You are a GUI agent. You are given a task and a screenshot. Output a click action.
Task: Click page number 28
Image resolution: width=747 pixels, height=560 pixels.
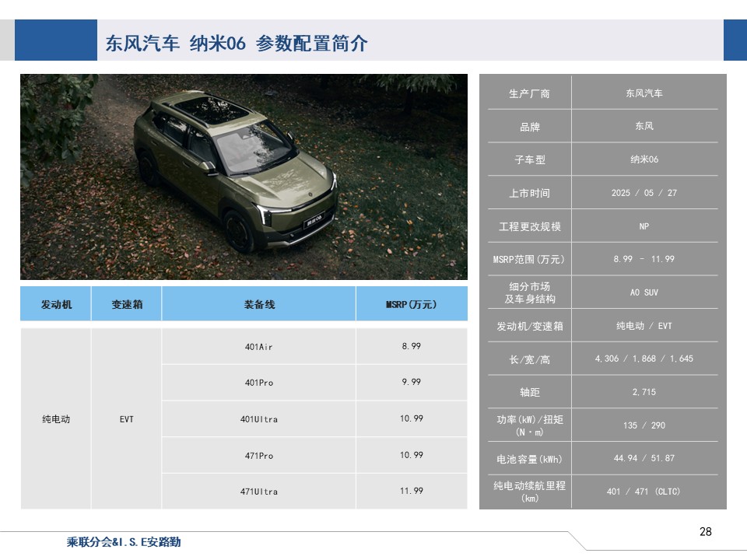[706, 531]
